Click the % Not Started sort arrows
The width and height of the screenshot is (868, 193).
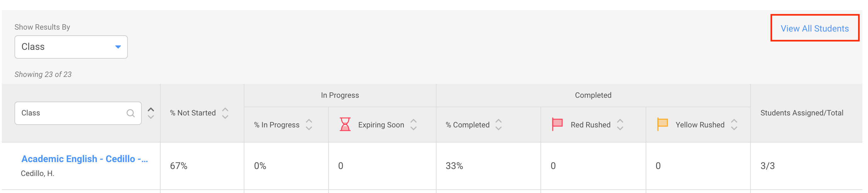[225, 113]
